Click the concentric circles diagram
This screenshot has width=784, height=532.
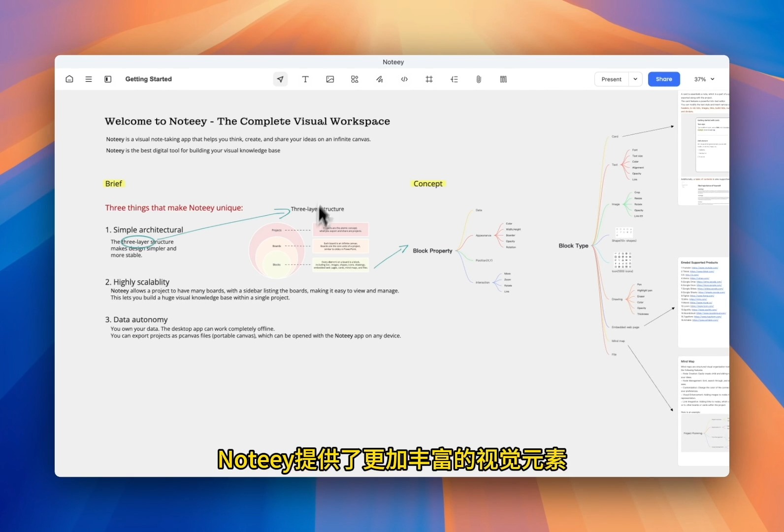(276, 250)
